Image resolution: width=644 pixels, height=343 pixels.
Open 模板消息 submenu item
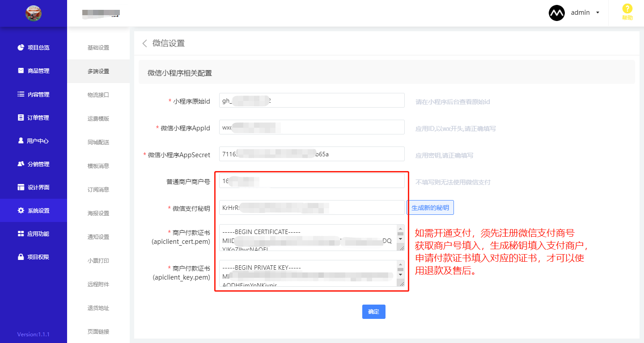[98, 166]
